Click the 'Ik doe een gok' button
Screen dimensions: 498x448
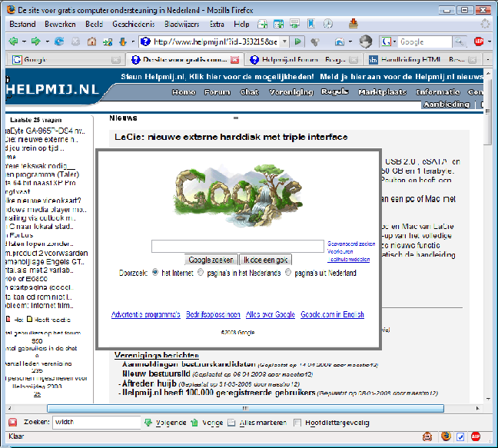pyautogui.click(x=265, y=260)
